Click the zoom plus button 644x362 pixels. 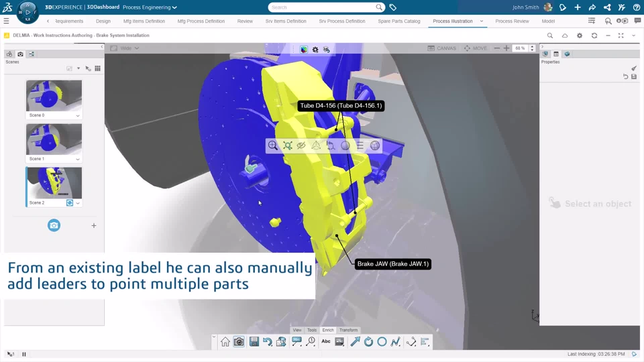[x=506, y=48]
